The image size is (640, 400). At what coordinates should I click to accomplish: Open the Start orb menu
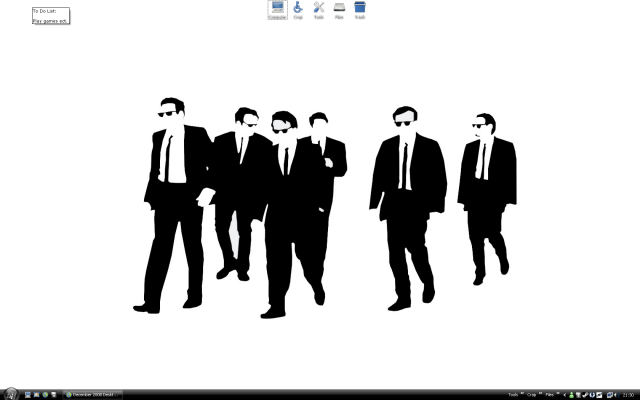click(x=11, y=394)
